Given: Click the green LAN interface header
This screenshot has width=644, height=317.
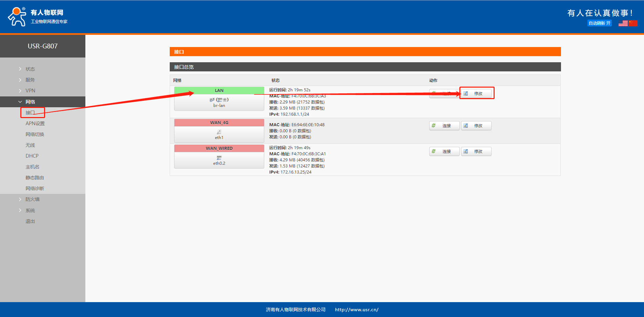Looking at the screenshot, I should pyautogui.click(x=219, y=91).
